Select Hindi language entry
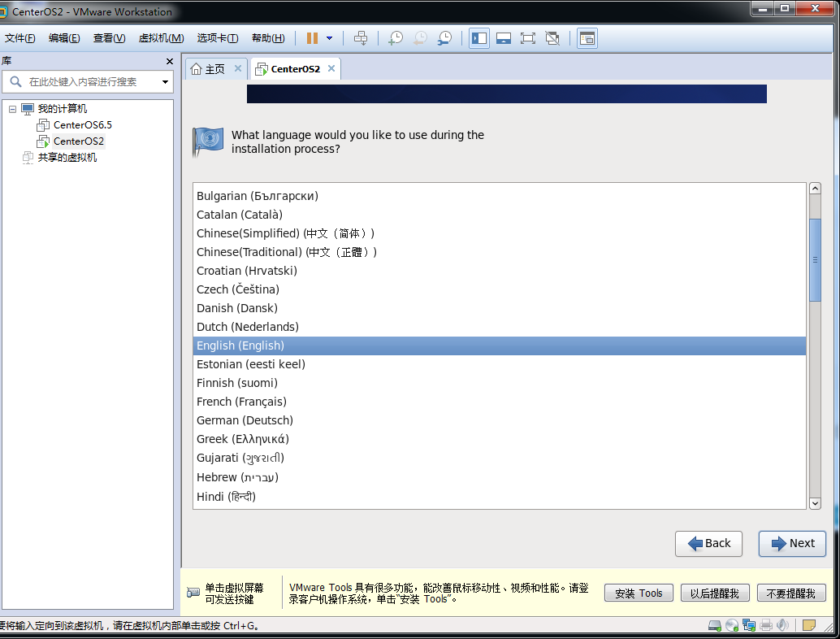 pyautogui.click(x=500, y=497)
